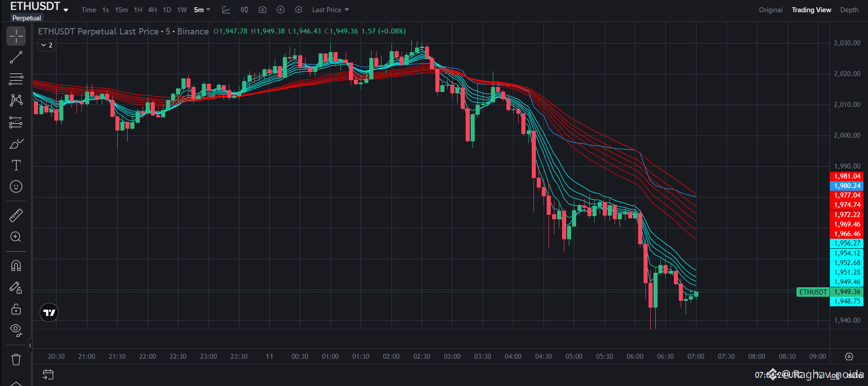Select the 4H interval
The width and height of the screenshot is (868, 386).
click(153, 10)
